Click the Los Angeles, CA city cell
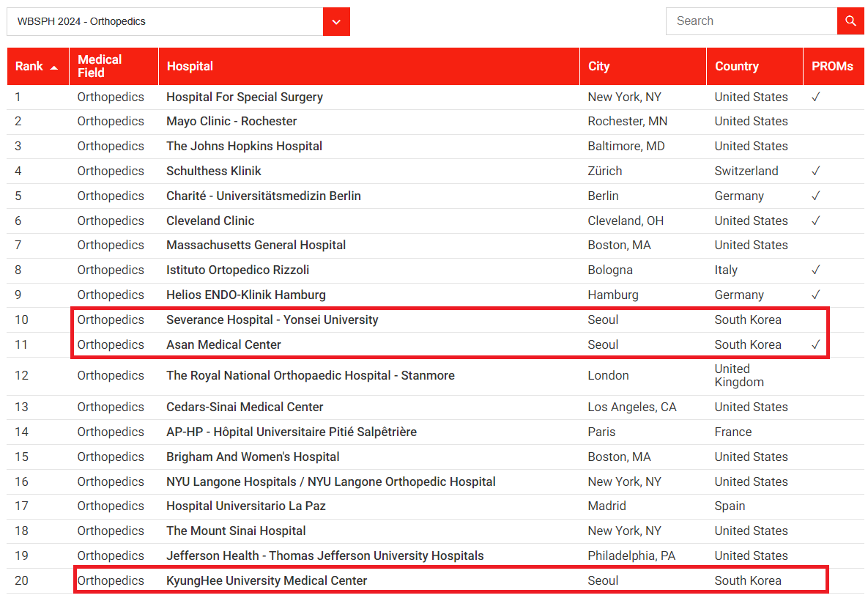868x598 pixels. 632,407
